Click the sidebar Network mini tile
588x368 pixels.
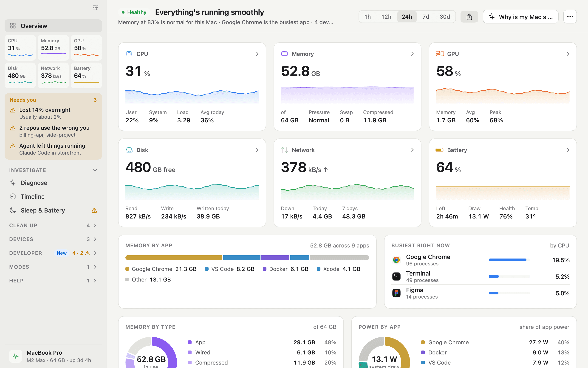pos(53,75)
